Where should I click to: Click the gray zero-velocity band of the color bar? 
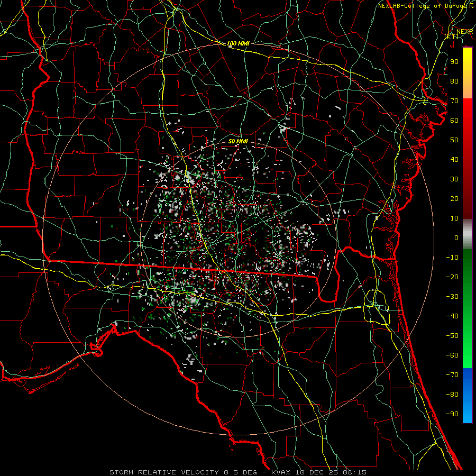(467, 234)
